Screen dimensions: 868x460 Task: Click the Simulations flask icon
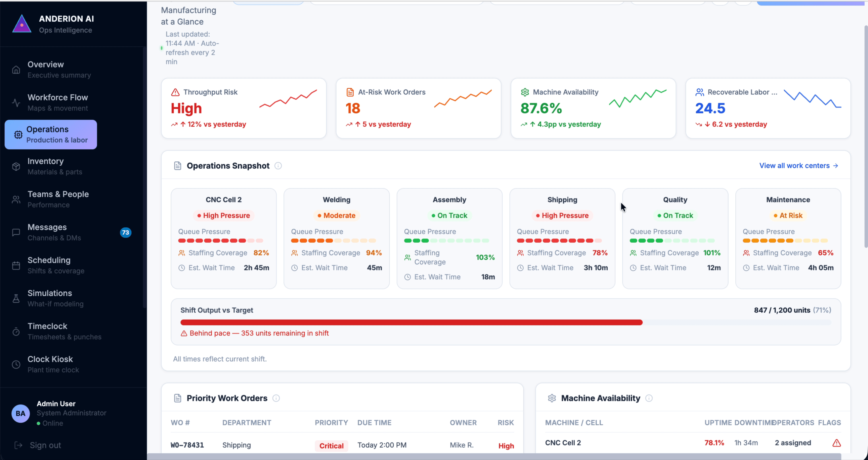[16, 299]
